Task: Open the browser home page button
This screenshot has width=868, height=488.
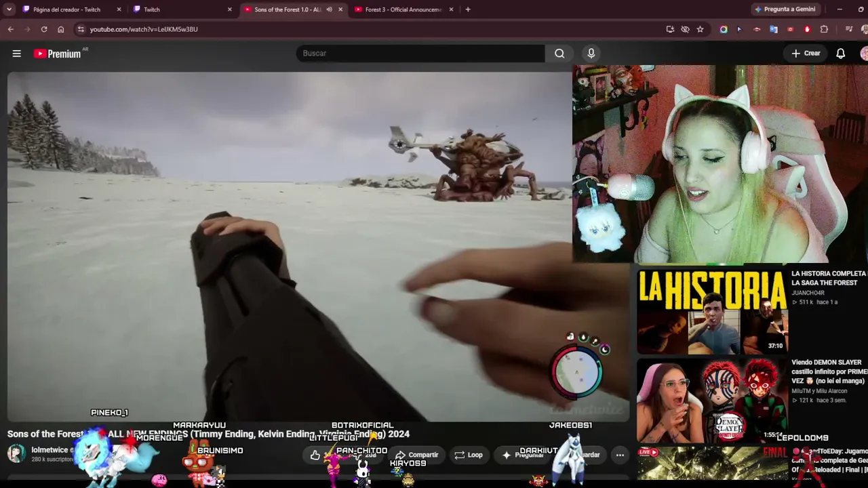Action: (61, 29)
